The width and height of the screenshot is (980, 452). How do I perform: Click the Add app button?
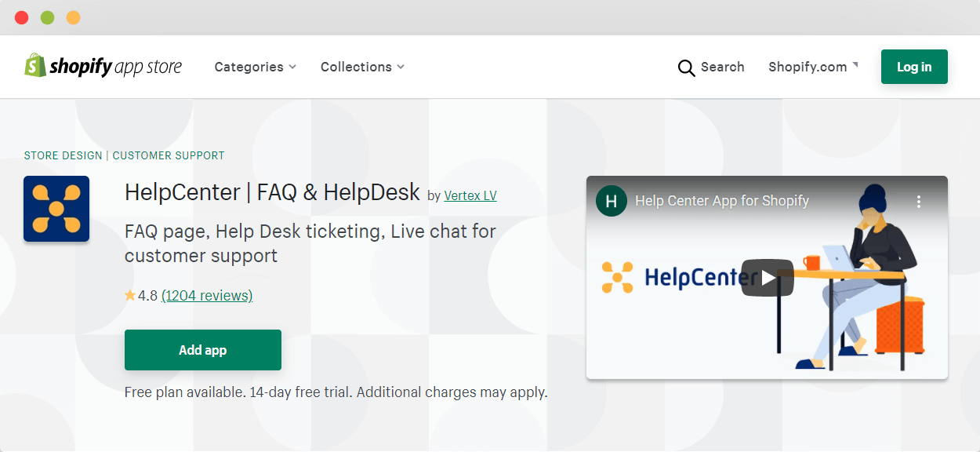tap(203, 350)
